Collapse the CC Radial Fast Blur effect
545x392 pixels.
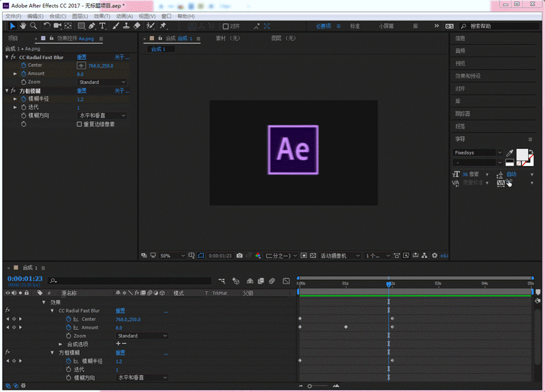7,57
